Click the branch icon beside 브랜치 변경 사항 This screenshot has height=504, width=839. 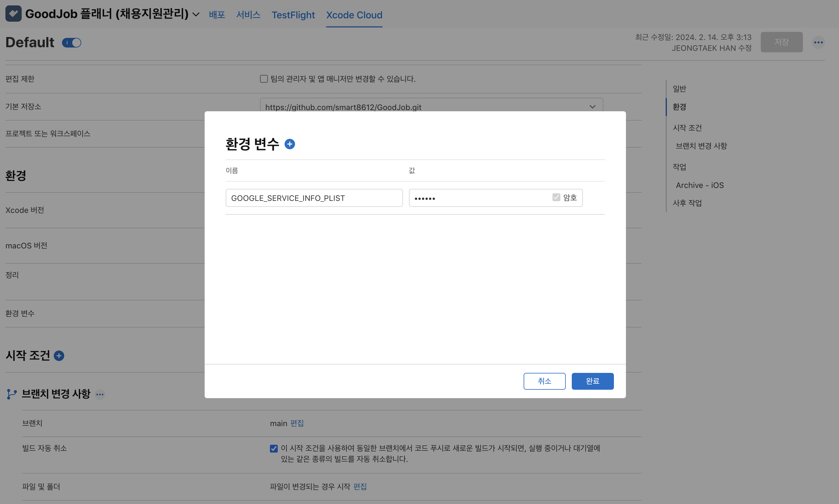coord(11,394)
